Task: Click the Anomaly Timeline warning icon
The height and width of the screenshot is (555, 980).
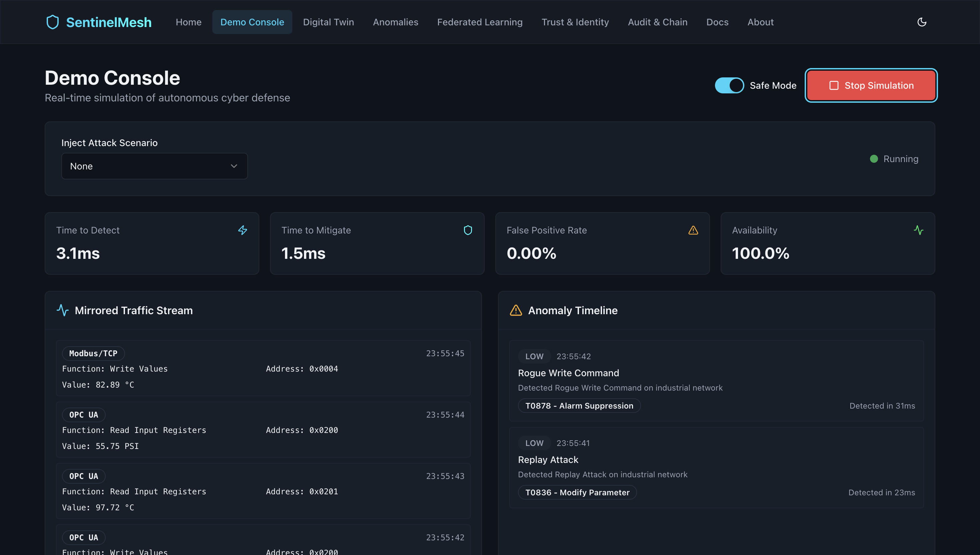Action: coord(516,310)
